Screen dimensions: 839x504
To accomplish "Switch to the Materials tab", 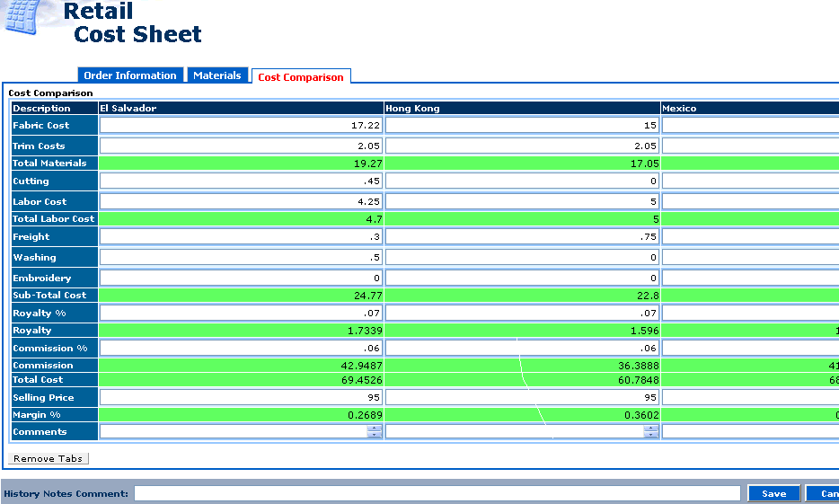I will coord(217,75).
